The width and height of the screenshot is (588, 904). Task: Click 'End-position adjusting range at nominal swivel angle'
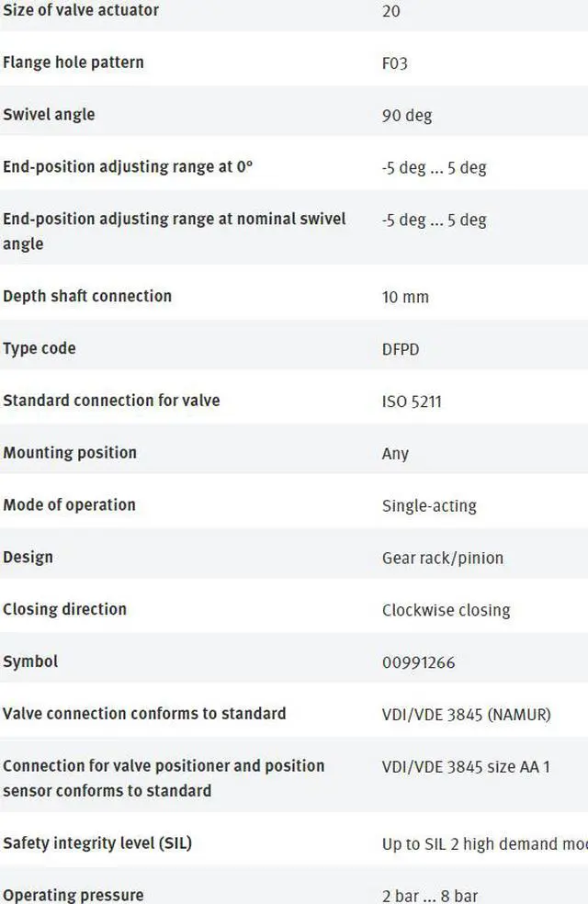click(x=174, y=232)
